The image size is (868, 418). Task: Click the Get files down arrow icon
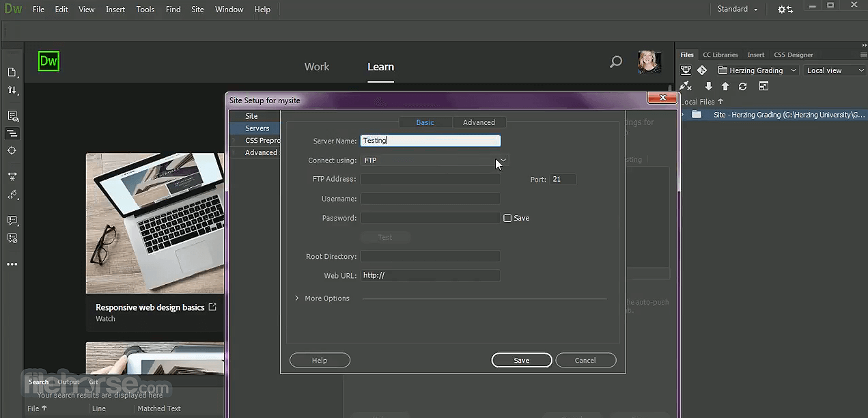pos(708,87)
